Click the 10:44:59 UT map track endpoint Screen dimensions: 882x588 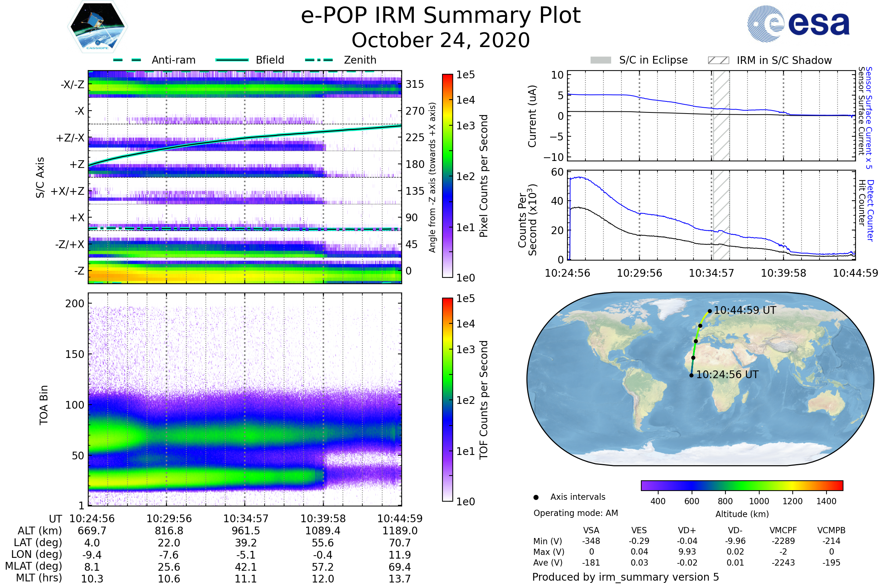pos(710,311)
